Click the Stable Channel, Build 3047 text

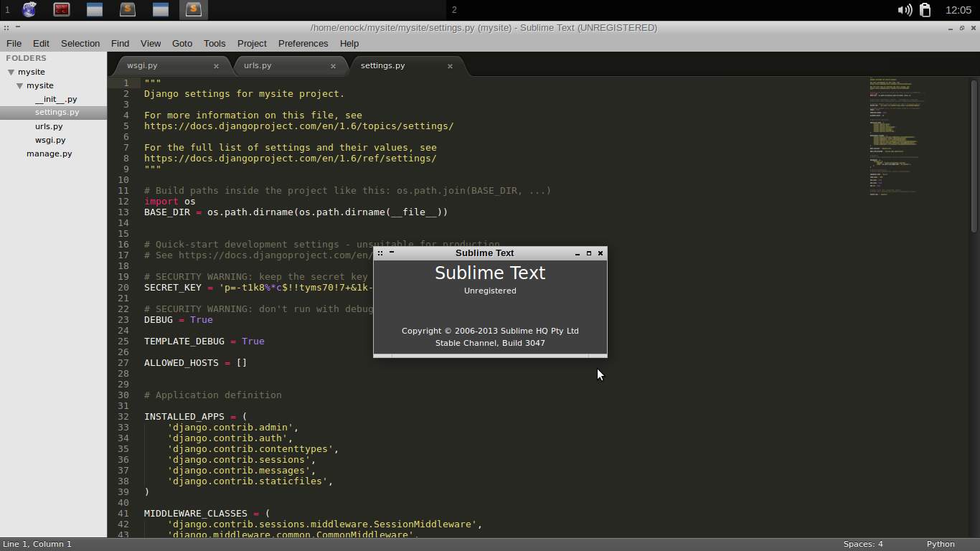pyautogui.click(x=490, y=343)
